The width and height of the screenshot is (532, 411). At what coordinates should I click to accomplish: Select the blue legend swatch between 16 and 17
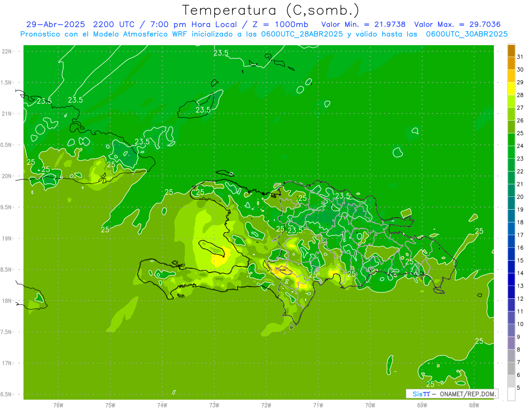[x=511, y=242]
